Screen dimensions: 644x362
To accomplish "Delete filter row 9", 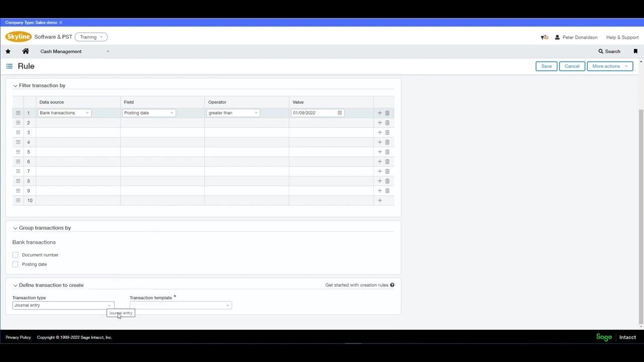I will click(387, 191).
